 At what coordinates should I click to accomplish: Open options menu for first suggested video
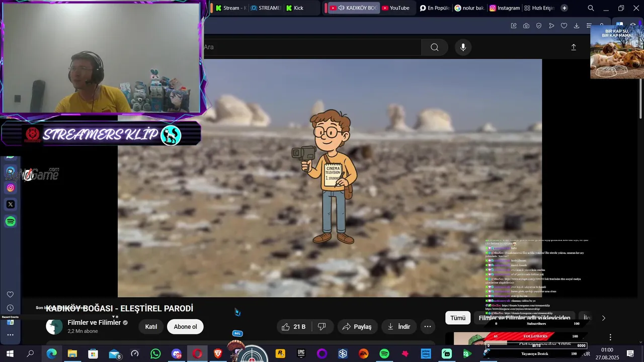point(610,337)
